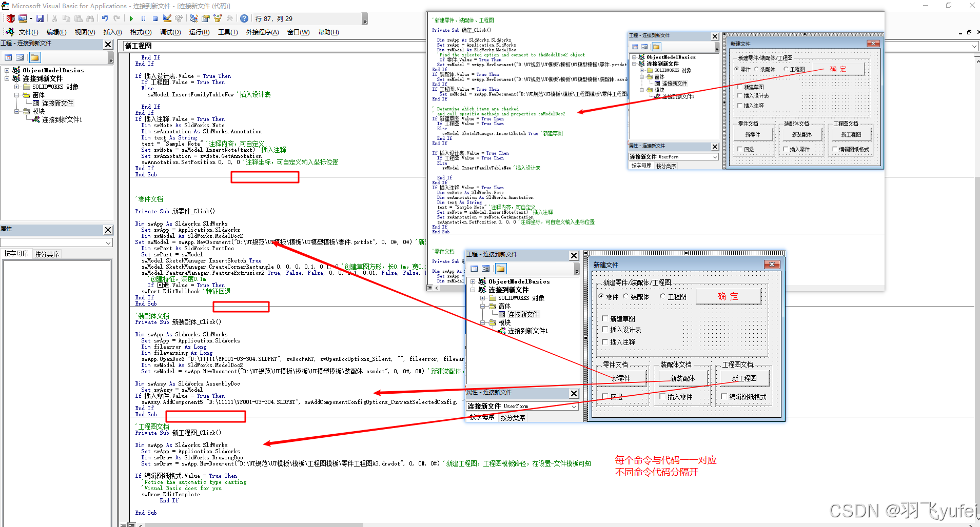
Task: Click the 行 87, 列 29 position indicator
Action: (273, 18)
